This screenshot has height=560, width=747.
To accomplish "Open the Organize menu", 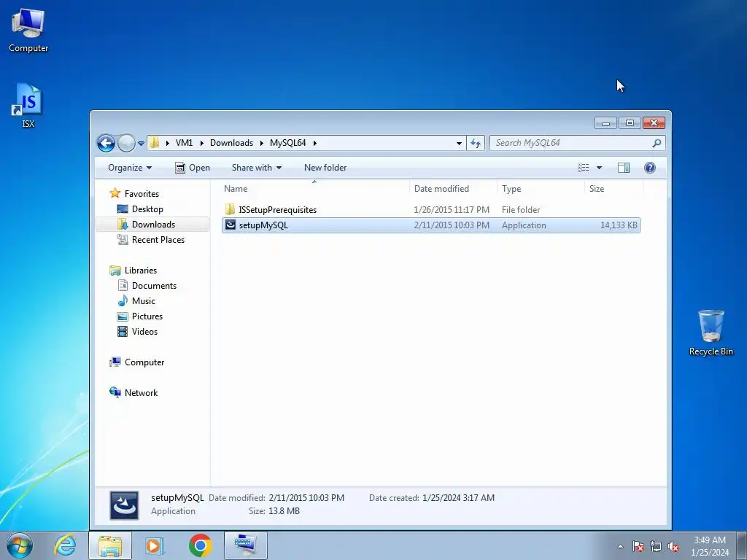I will pyautogui.click(x=130, y=168).
